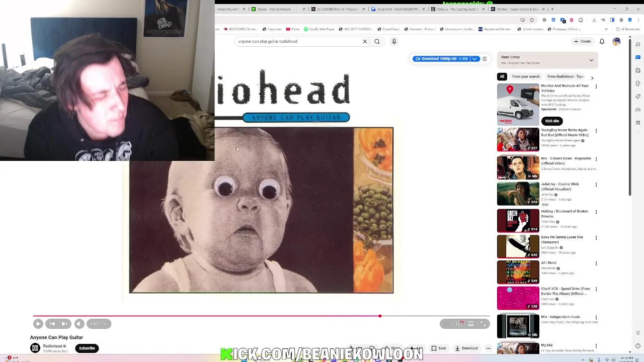Viewport: 644px width, 362px height.
Task: Click the Create button
Action: click(x=582, y=41)
